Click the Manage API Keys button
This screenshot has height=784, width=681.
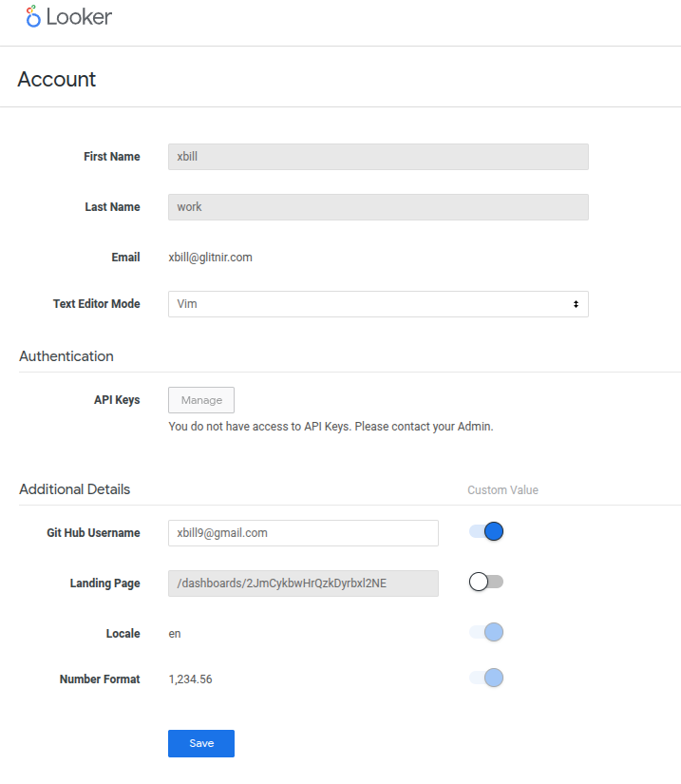tap(201, 400)
